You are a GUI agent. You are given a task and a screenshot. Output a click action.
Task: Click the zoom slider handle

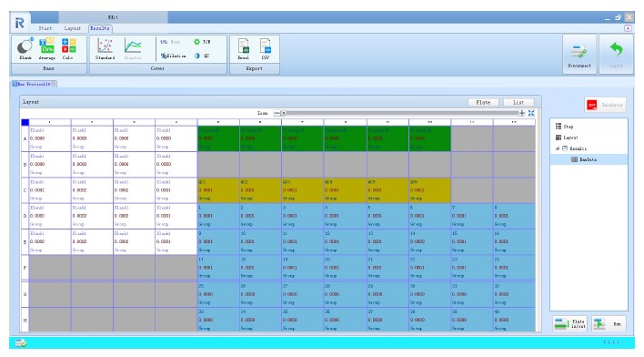coord(283,113)
